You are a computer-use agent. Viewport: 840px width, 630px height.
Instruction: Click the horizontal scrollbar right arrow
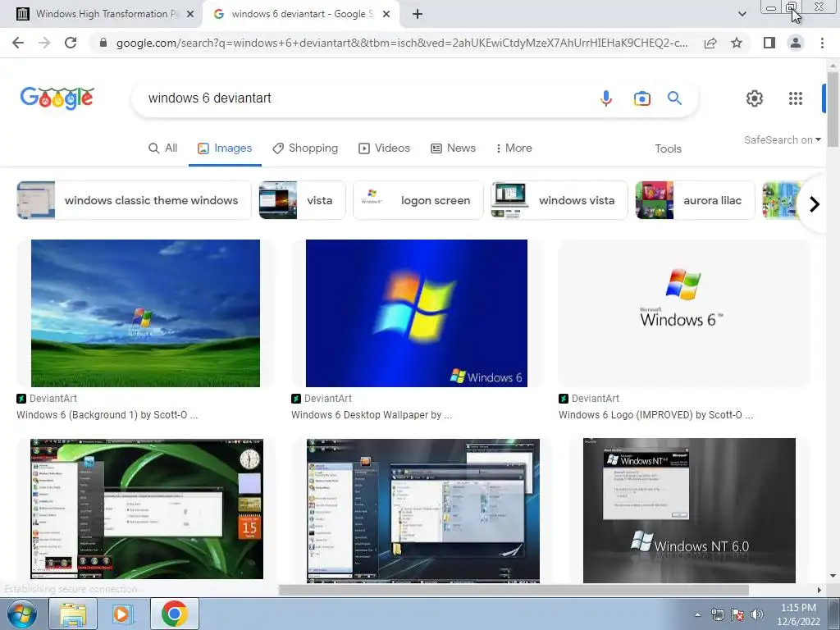pos(819,590)
